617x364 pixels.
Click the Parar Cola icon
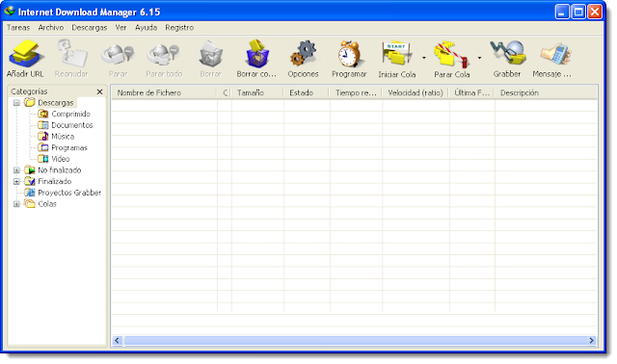click(452, 54)
